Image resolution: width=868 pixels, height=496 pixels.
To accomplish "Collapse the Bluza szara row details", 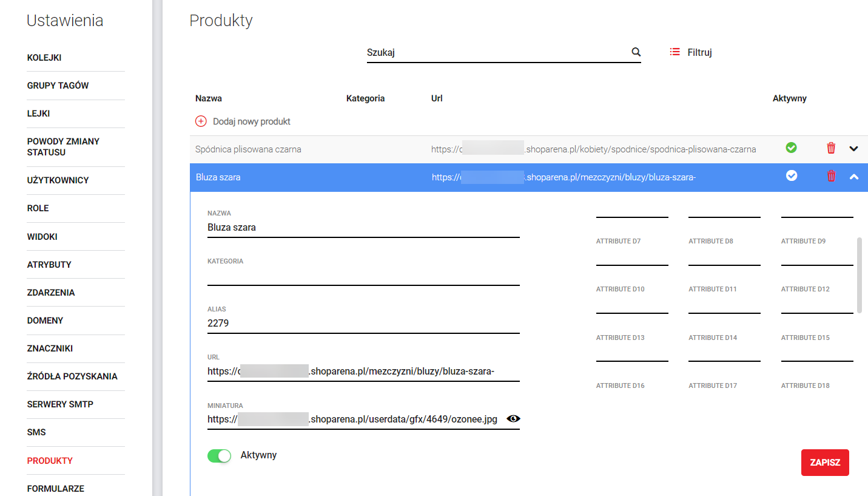I will [854, 177].
